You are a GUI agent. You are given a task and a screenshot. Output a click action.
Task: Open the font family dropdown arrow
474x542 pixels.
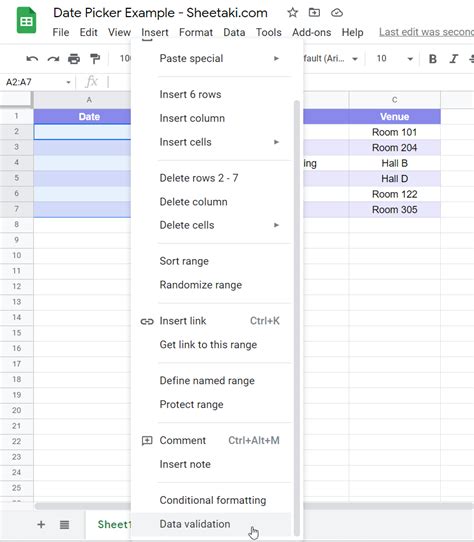click(355, 59)
